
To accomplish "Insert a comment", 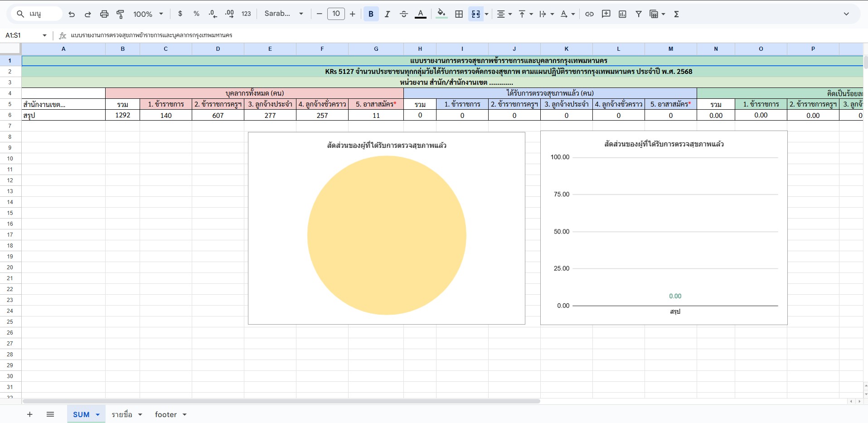I will [606, 14].
